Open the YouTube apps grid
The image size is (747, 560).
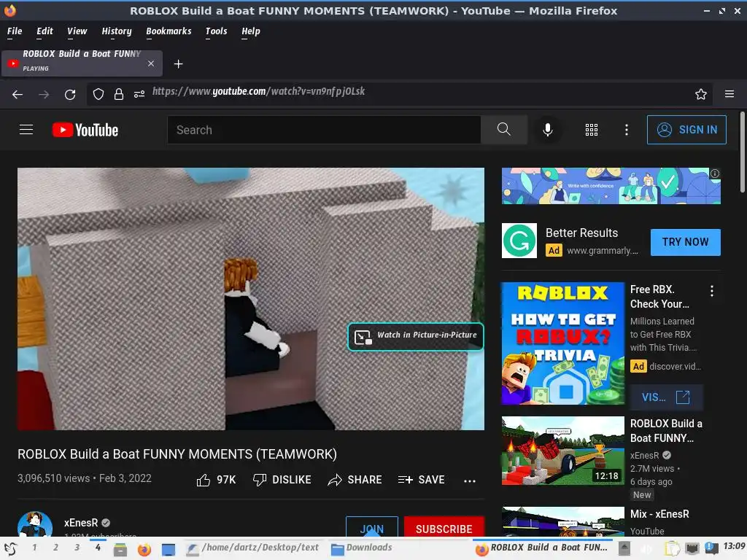coord(591,130)
